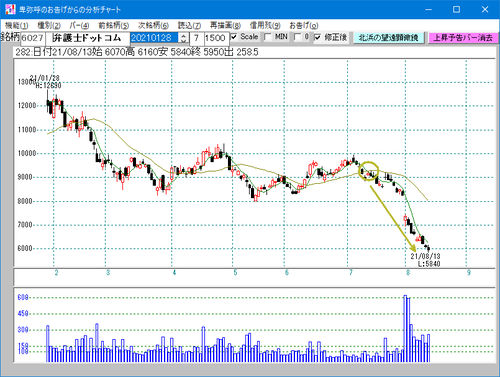Toggle the 修正後 checkbox
Screen dimensions: 500x377
318,37
